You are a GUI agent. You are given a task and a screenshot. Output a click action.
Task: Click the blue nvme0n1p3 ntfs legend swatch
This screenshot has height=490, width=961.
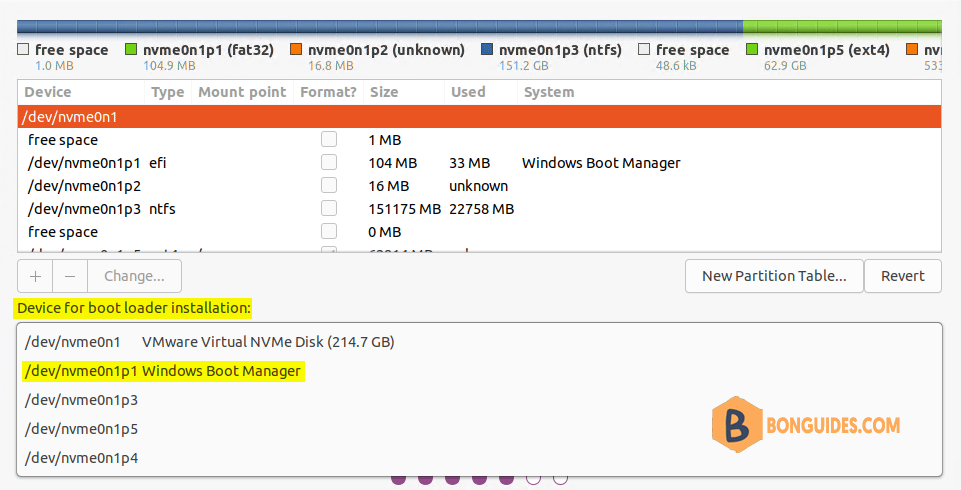(487, 50)
